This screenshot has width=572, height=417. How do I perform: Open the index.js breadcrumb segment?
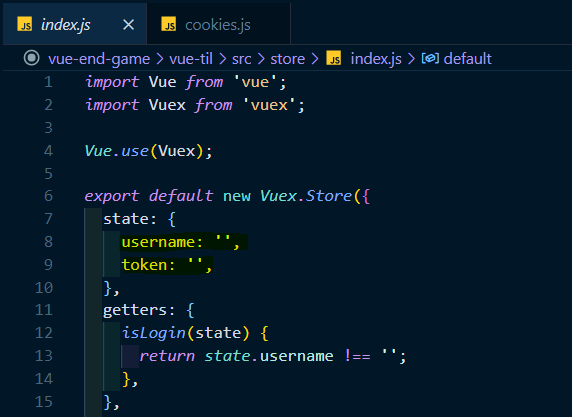point(376,59)
